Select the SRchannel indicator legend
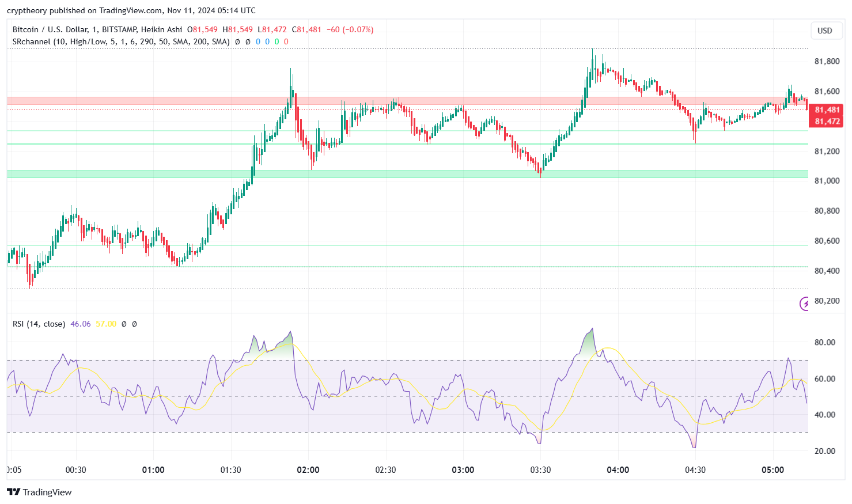This screenshot has height=504, width=852. pos(121,41)
